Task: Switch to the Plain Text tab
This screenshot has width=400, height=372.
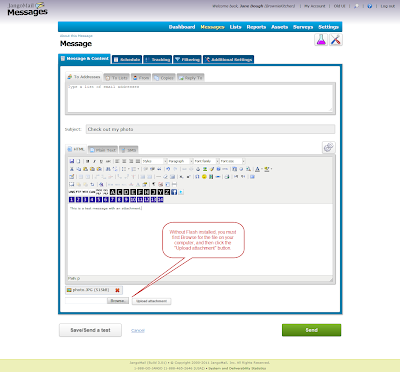Action: [103, 150]
